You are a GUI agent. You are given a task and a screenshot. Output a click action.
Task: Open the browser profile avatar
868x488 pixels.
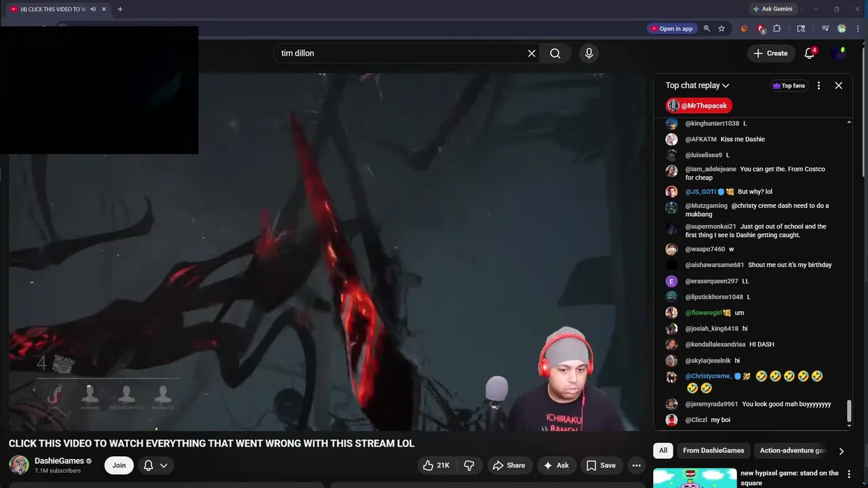842,28
